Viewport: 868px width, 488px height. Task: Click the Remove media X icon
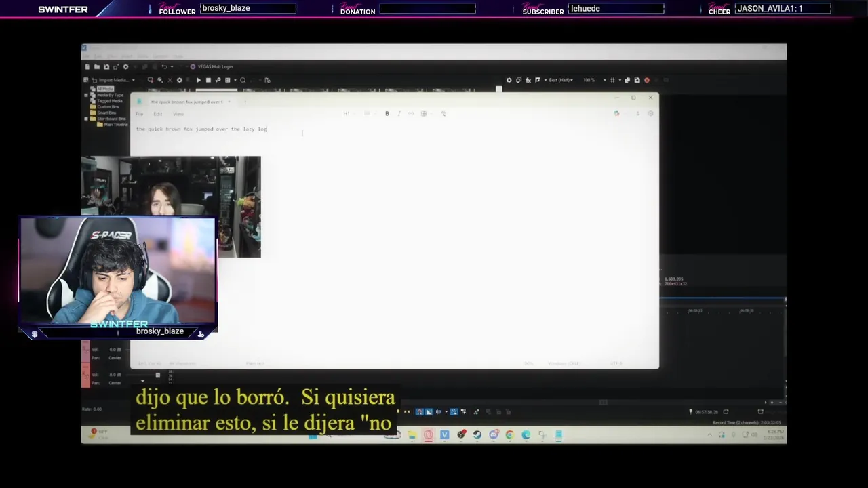coord(170,80)
